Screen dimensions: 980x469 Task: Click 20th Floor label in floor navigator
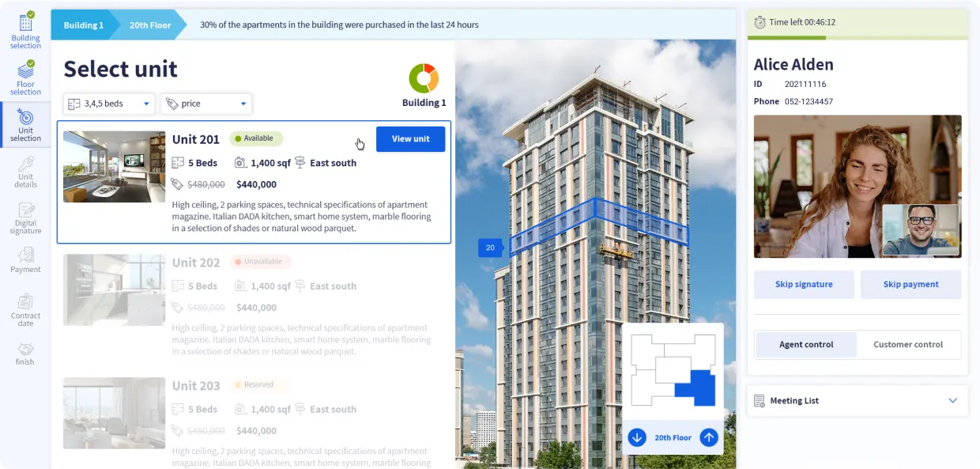pos(673,437)
